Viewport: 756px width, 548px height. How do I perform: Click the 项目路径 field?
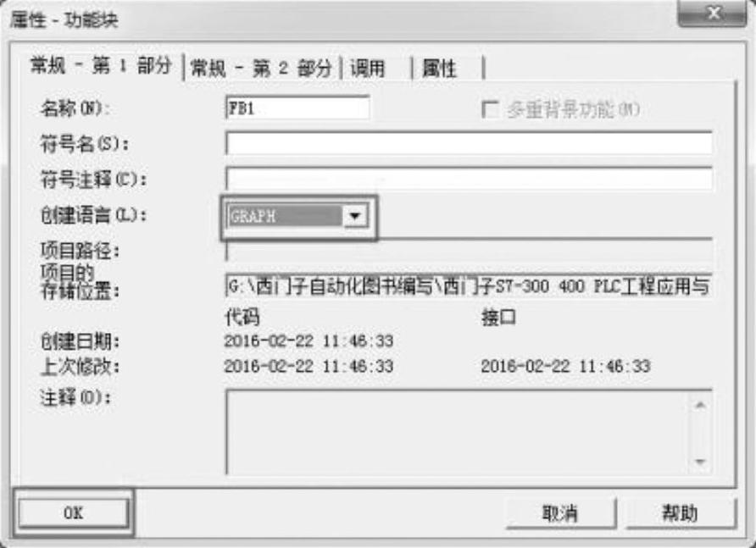[469, 250]
